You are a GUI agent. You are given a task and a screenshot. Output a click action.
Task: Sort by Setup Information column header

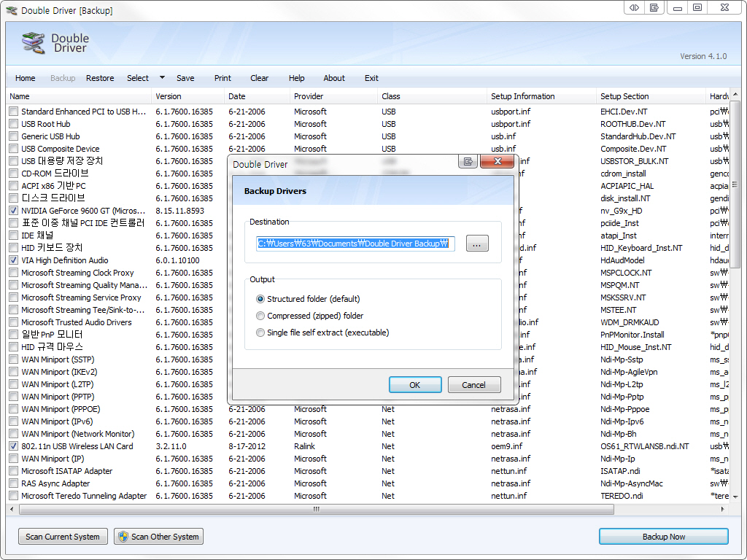(x=542, y=96)
